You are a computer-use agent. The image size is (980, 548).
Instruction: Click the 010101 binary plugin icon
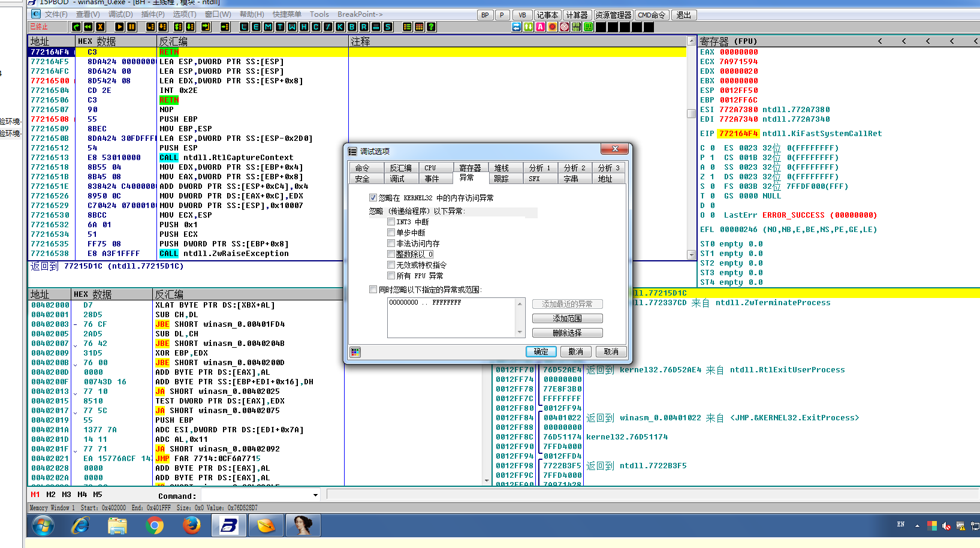tap(577, 27)
